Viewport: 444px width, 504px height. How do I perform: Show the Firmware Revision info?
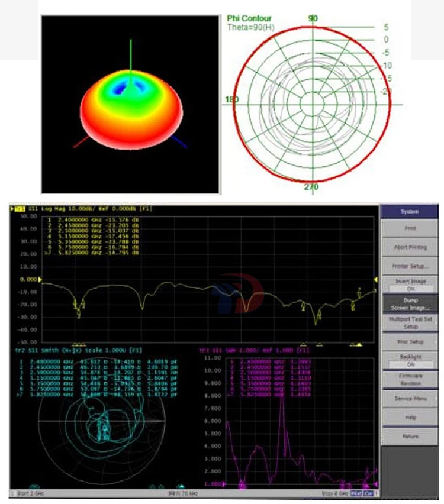pos(410,379)
